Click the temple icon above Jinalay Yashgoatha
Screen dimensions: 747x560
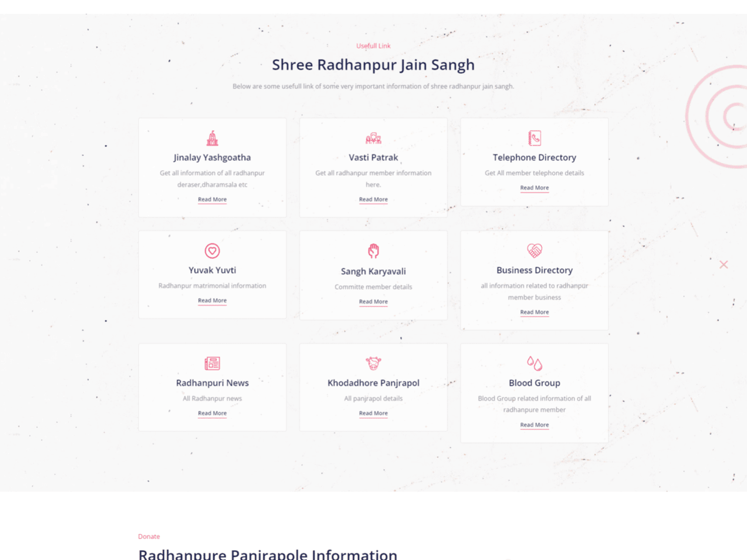[x=212, y=138]
